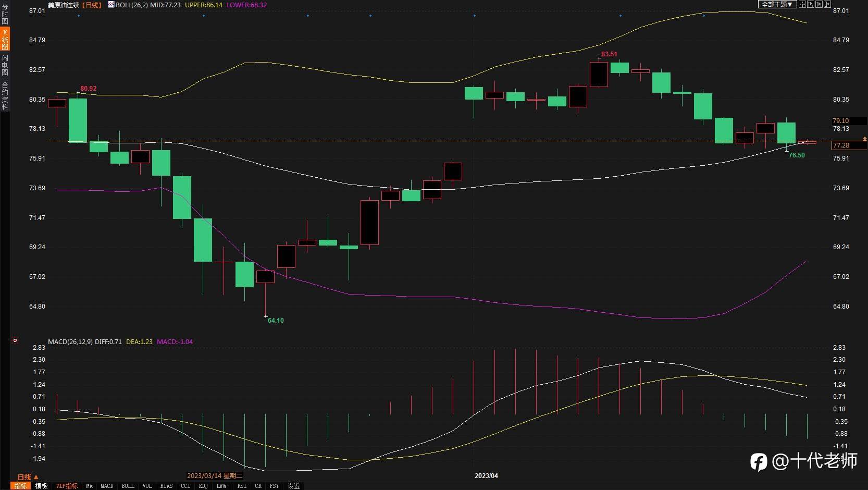
Task: Open the 全部主题 theme dropdown
Action: [777, 4]
